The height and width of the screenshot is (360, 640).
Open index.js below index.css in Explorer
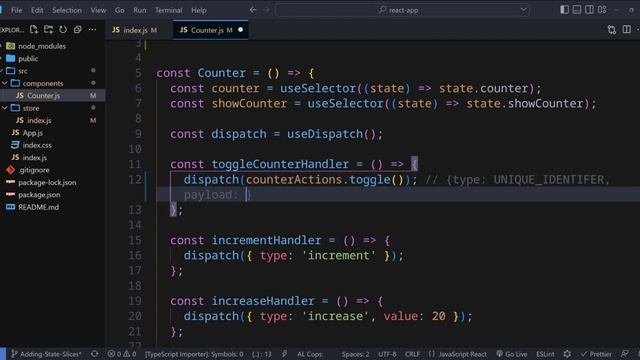pyautogui.click(x=34, y=158)
